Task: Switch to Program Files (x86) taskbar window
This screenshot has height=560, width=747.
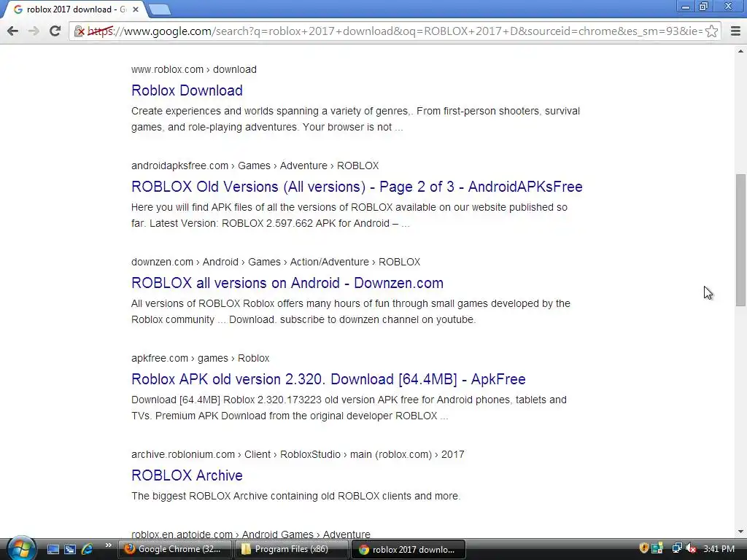Action: coord(292,549)
